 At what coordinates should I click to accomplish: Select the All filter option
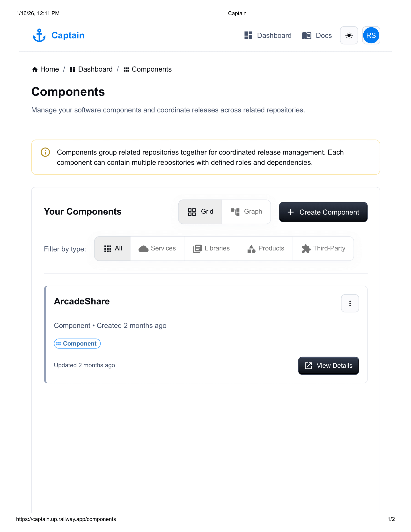(112, 248)
